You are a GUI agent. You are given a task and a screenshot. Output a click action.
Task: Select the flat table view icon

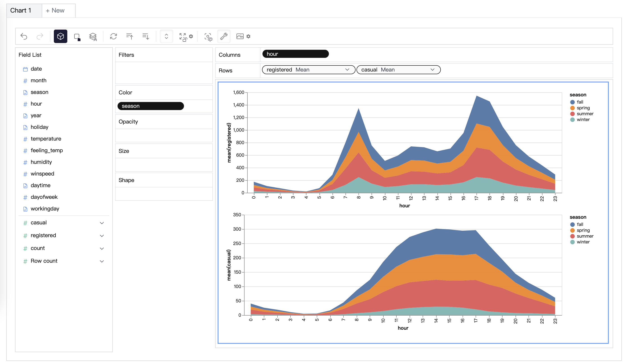coord(77,36)
